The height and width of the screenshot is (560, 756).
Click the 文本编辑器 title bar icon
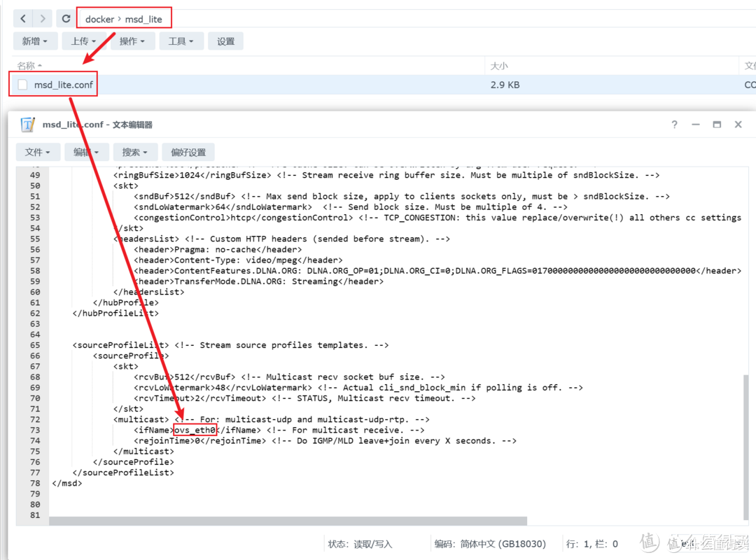coord(28,124)
